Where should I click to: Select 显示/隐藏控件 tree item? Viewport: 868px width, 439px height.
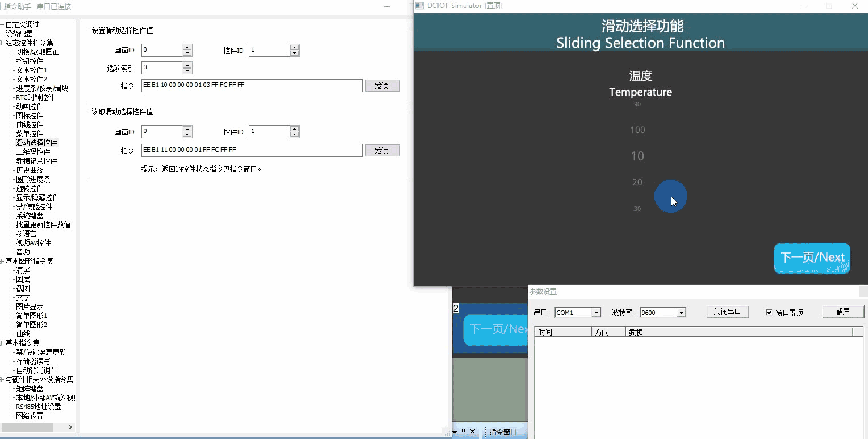click(37, 197)
